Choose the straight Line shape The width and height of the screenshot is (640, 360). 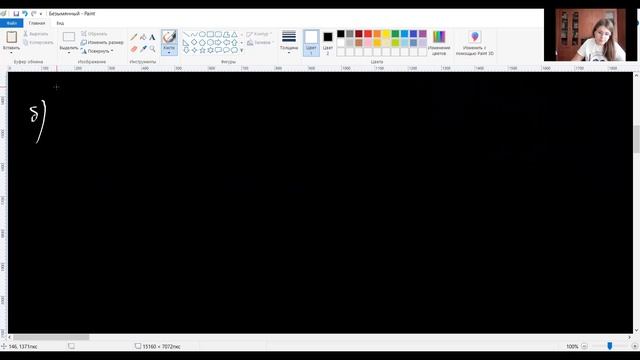click(x=186, y=34)
